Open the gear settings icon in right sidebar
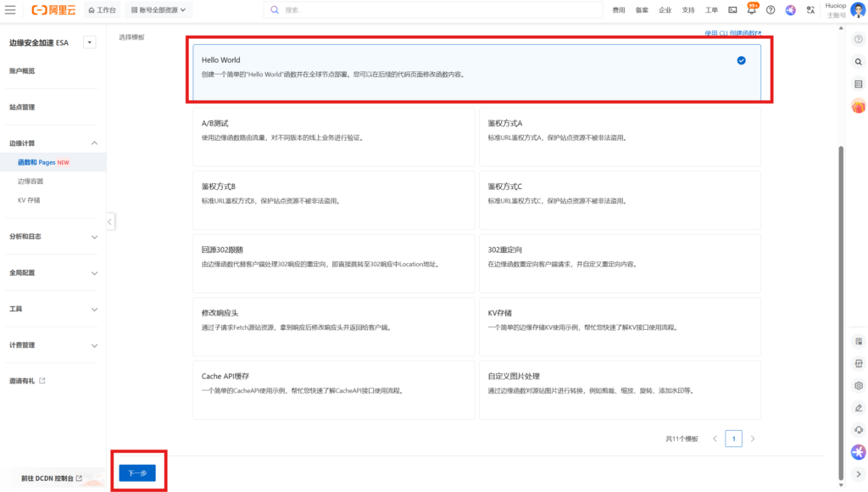Viewport: 868px width, 492px height. point(858,385)
